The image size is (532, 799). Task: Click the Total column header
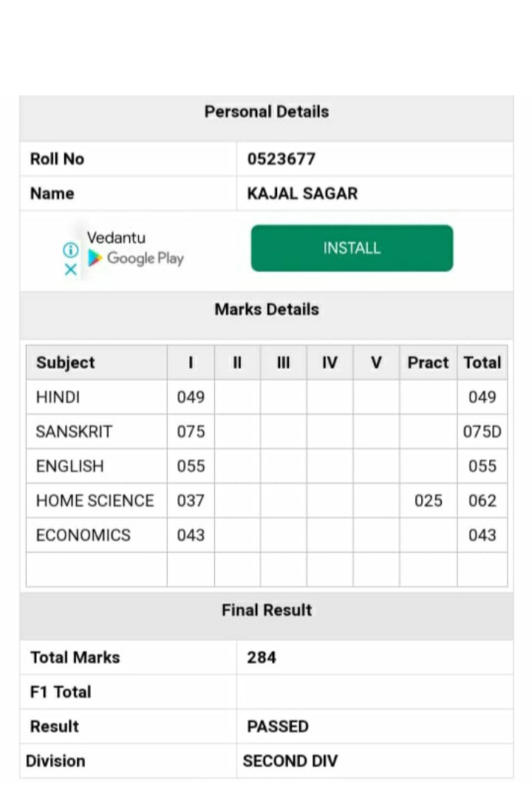(482, 362)
